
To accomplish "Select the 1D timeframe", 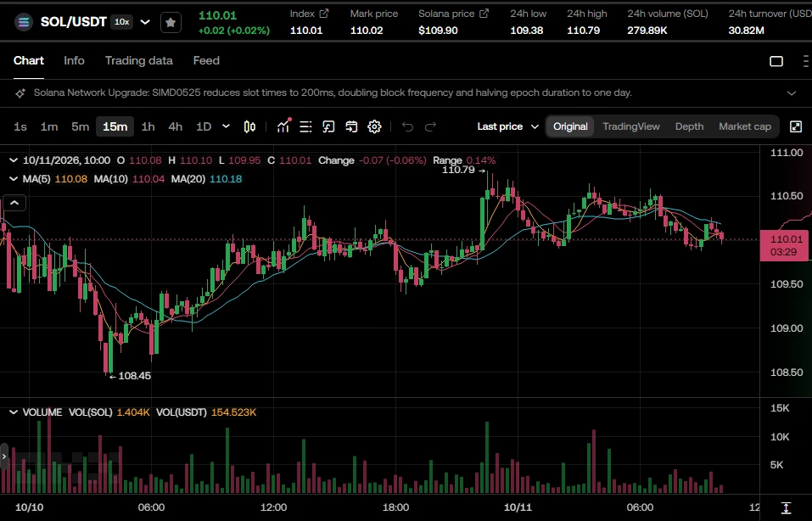I will pyautogui.click(x=204, y=127).
